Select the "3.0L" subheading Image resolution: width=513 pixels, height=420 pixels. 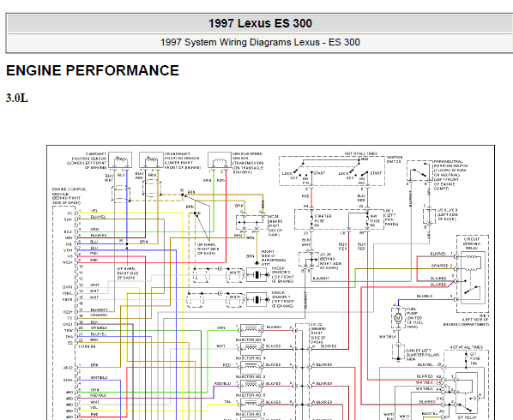[17, 98]
